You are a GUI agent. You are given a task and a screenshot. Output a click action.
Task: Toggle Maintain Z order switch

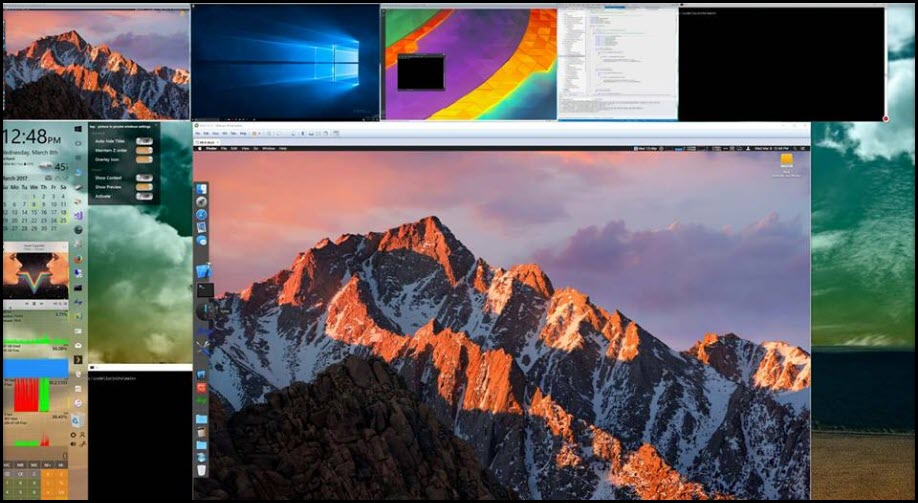coord(144,150)
